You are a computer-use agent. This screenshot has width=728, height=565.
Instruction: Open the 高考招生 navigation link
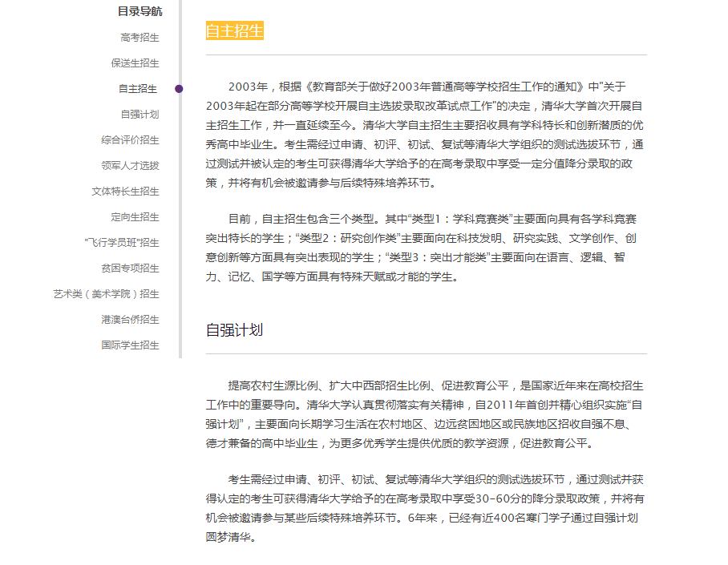coord(140,38)
